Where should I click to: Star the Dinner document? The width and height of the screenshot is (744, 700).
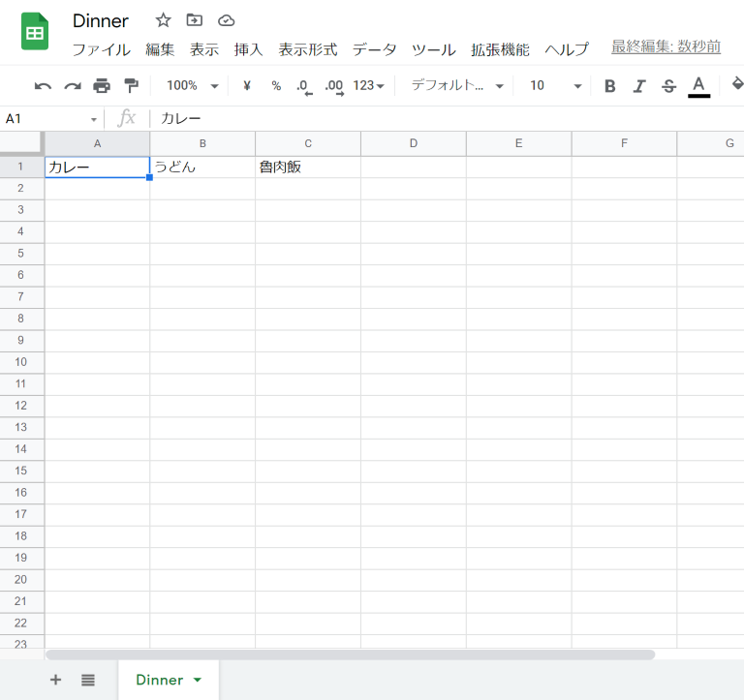pyautogui.click(x=164, y=20)
